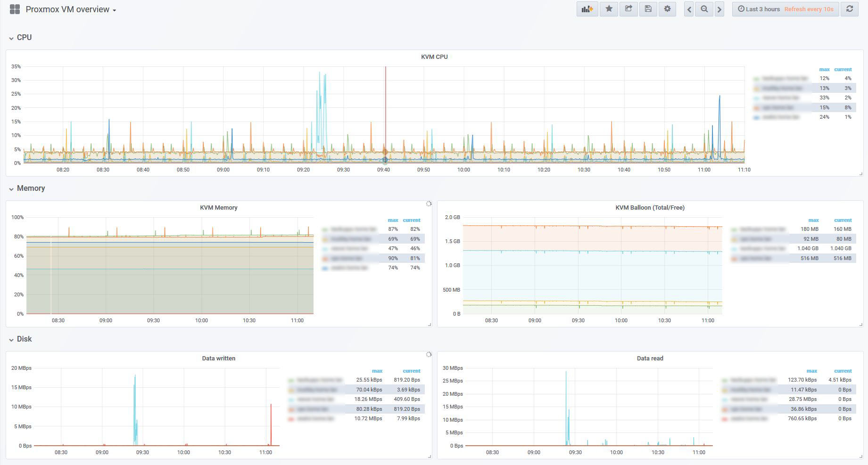Open dashboard settings gear

pyautogui.click(x=667, y=9)
